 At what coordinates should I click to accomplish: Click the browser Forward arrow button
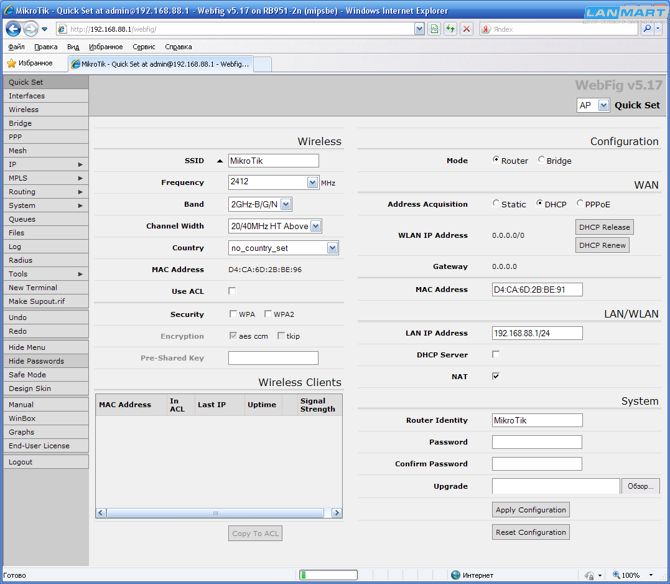click(30, 29)
